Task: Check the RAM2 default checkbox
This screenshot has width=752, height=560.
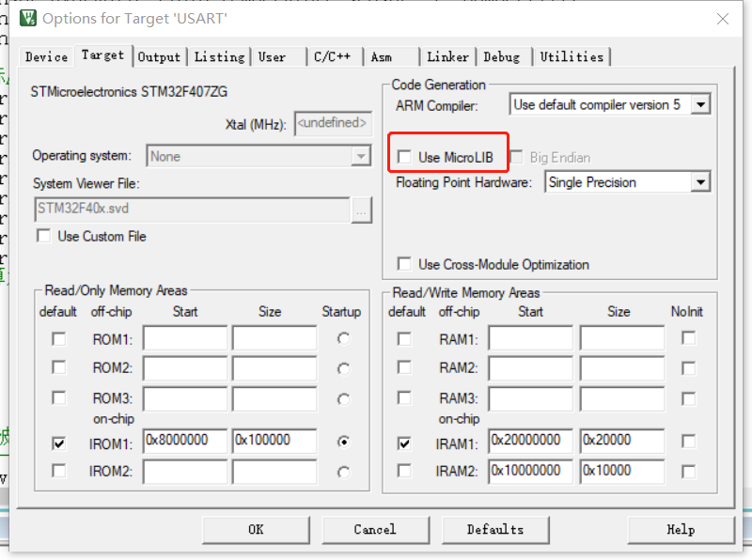Action: [x=404, y=367]
